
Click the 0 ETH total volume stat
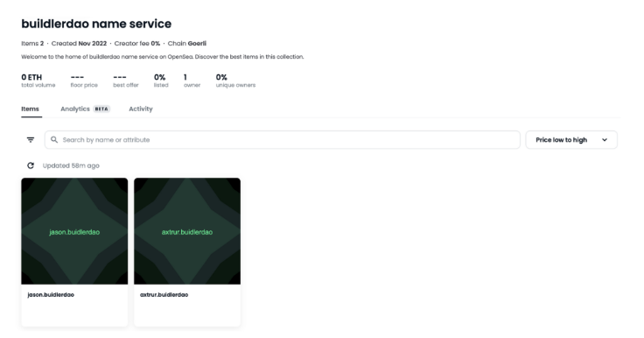tap(38, 81)
